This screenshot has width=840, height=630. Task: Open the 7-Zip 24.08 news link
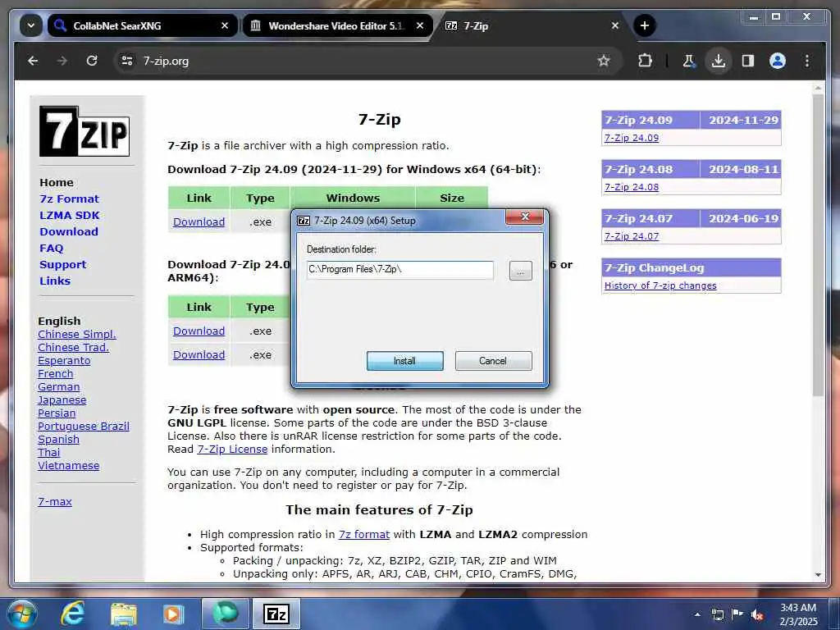click(x=632, y=187)
